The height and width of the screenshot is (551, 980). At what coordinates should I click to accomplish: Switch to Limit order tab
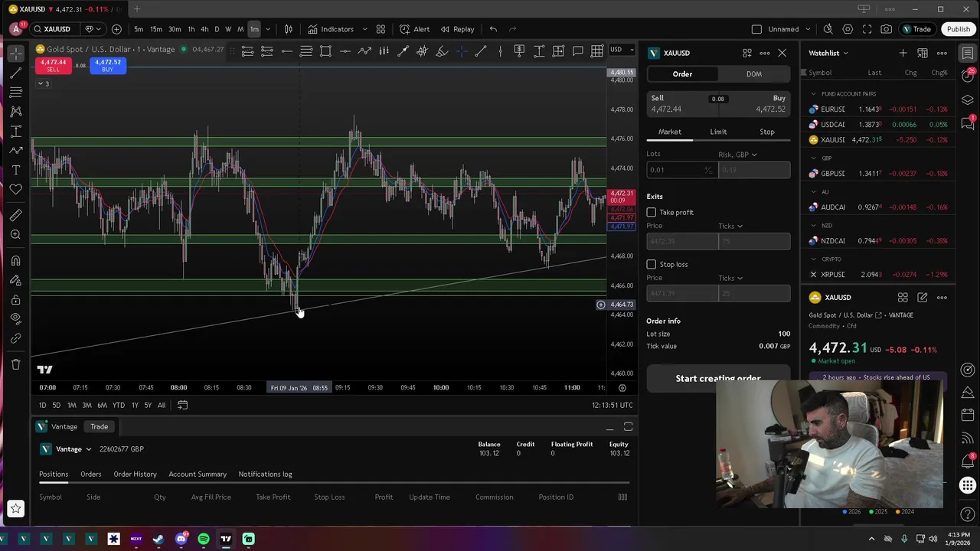point(718,132)
